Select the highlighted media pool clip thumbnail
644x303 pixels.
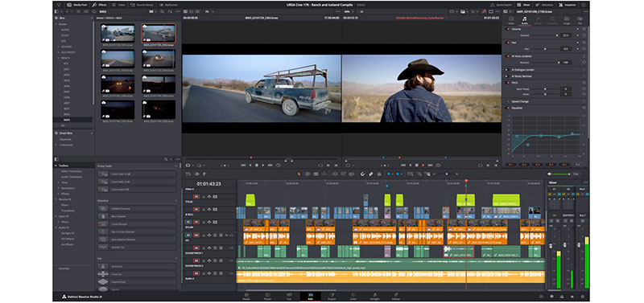159,33
